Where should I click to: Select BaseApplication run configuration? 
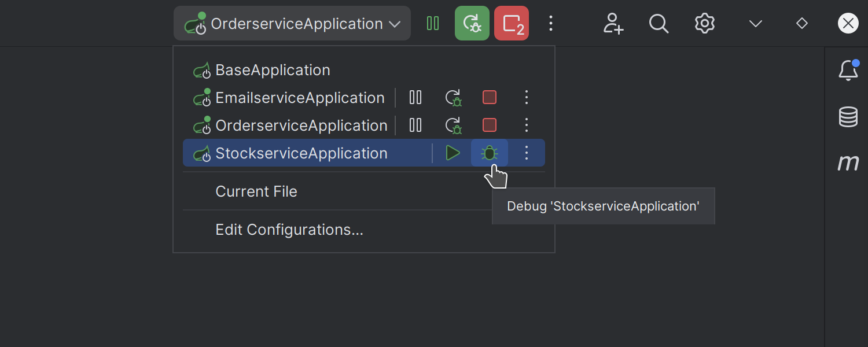[273, 70]
